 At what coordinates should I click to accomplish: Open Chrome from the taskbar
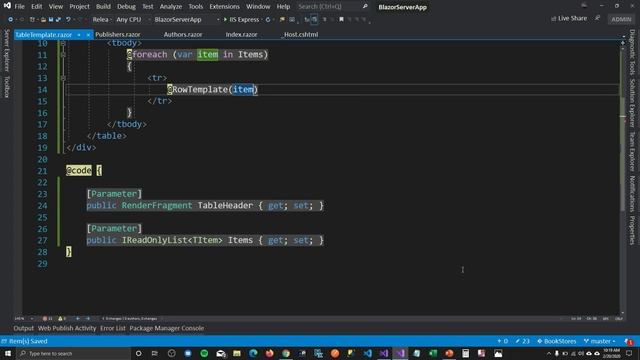coord(286,353)
